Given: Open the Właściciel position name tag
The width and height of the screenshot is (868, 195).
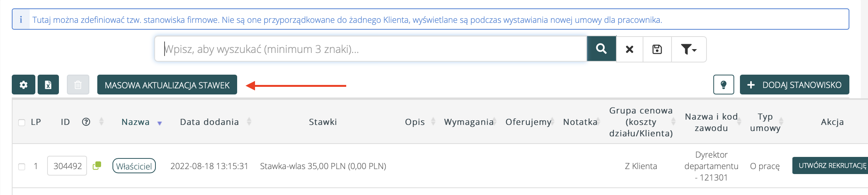Looking at the screenshot, I should coord(134,166).
